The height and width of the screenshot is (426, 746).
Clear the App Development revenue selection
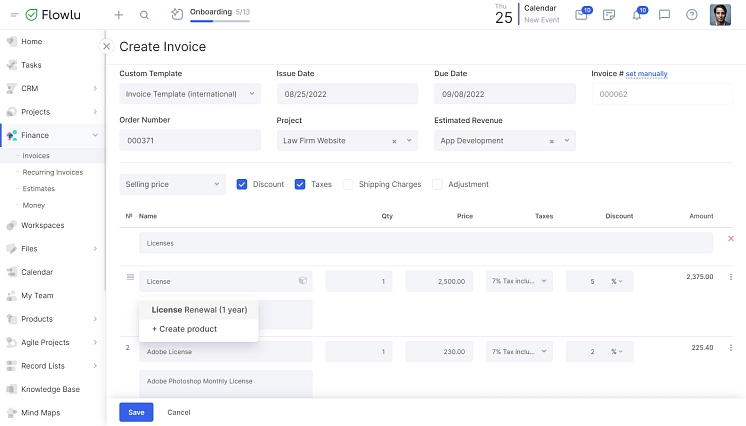pyautogui.click(x=551, y=141)
